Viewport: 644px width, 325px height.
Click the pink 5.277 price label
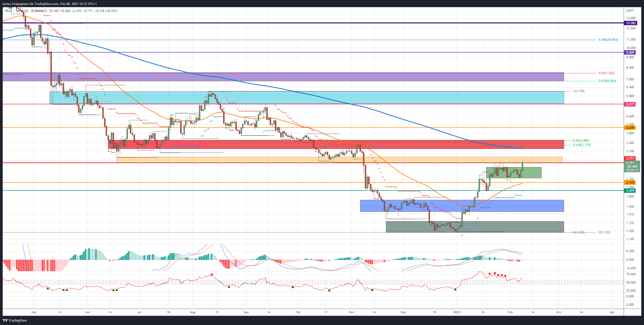[630, 104]
